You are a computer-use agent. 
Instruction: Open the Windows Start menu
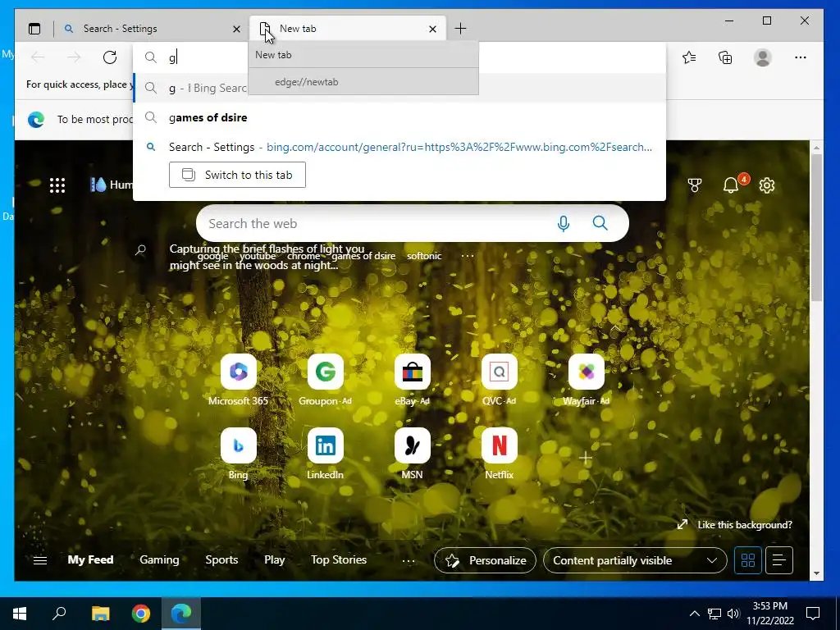click(20, 614)
